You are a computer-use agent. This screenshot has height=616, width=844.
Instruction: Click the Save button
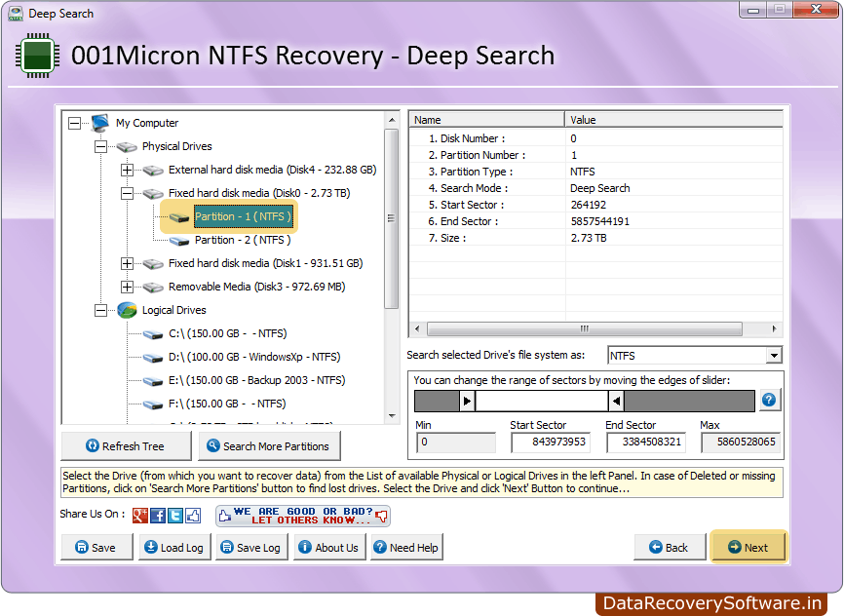click(96, 548)
